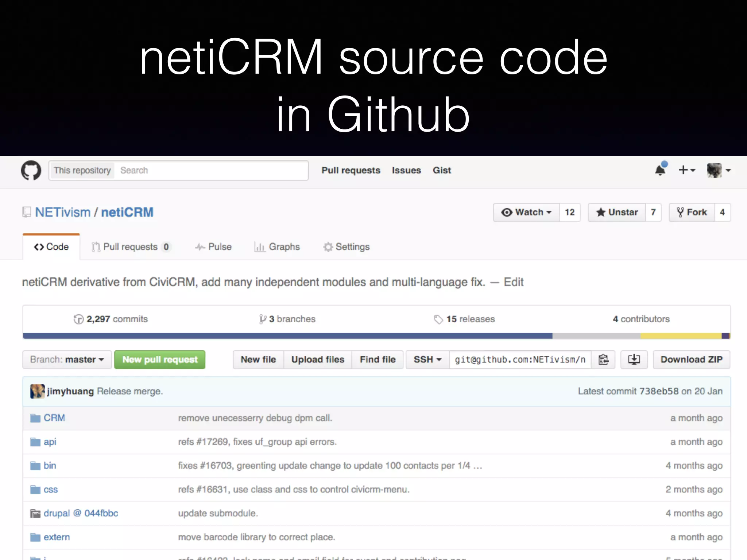Image resolution: width=747 pixels, height=560 pixels.
Task: Switch to the Graphs tab
Action: tap(277, 247)
